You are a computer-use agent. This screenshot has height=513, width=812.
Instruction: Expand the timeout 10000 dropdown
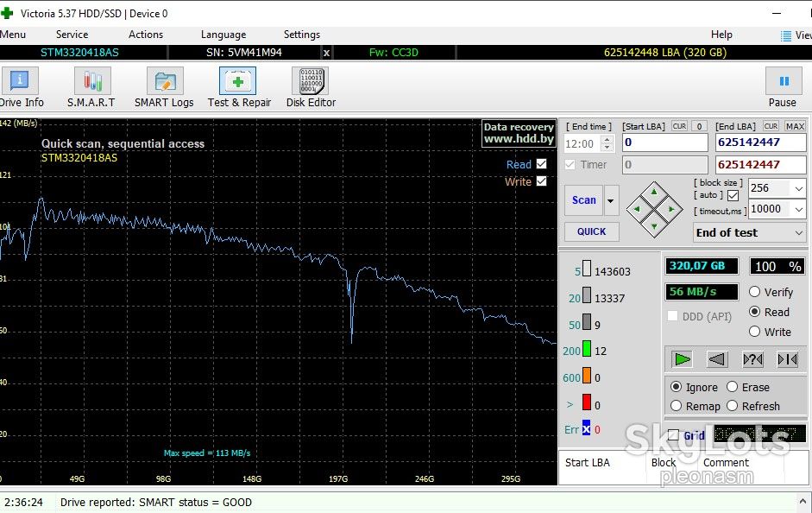tap(798, 209)
